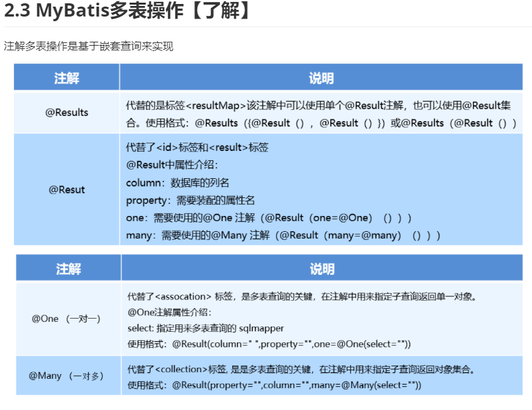Click the "说明" header of the second table
532x410 pixels.
pyautogui.click(x=322, y=269)
